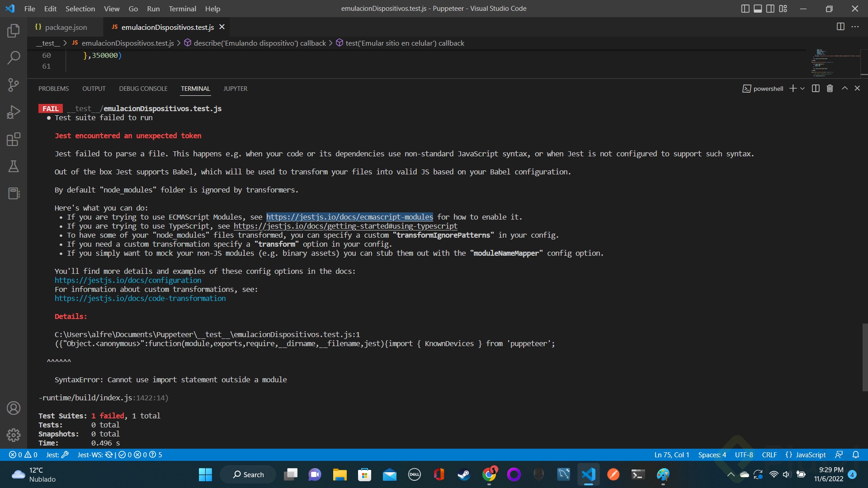
Task: Toggle primary side bar layout button
Action: (745, 9)
